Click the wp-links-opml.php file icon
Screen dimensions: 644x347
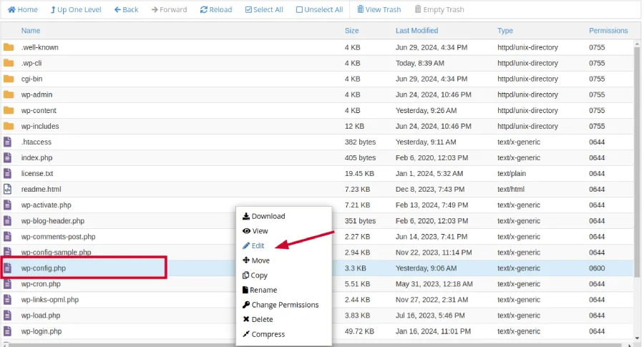(x=7, y=299)
